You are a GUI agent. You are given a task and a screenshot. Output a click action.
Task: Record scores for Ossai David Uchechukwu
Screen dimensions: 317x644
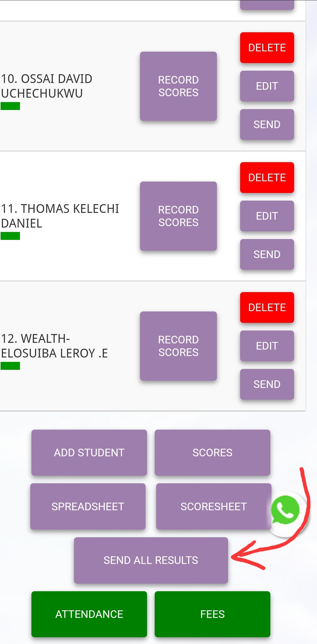[x=178, y=86]
